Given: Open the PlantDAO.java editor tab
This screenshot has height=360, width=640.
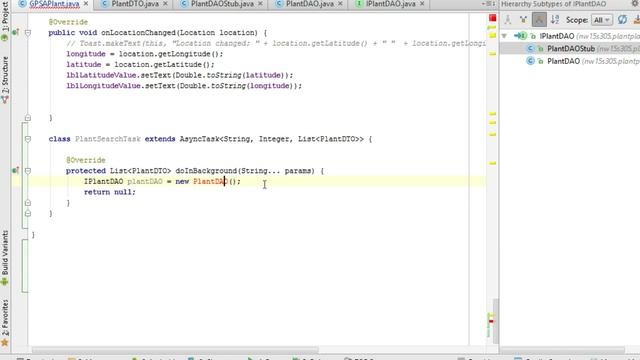Looking at the screenshot, I should [309, 4].
